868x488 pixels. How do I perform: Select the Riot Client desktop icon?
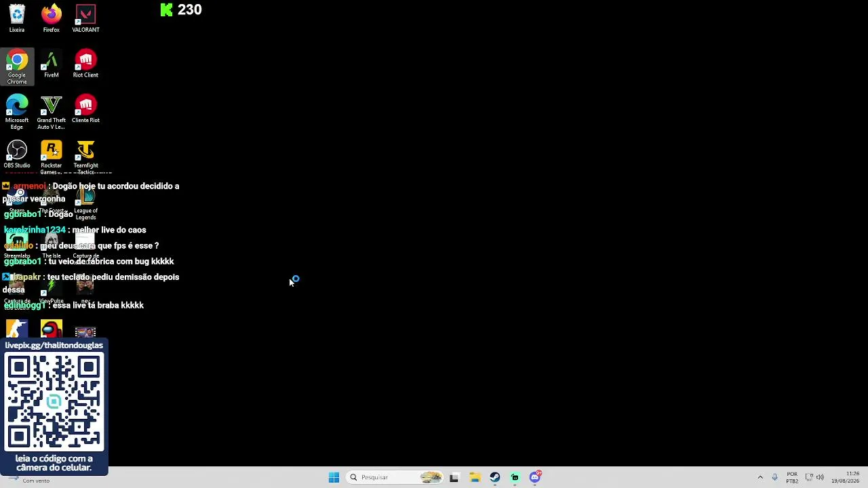85,64
